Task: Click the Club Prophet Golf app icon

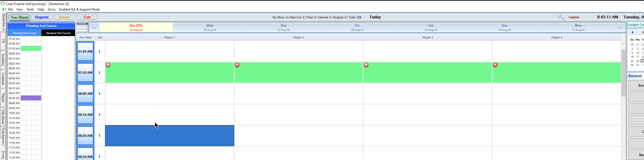Action: click(x=3, y=4)
